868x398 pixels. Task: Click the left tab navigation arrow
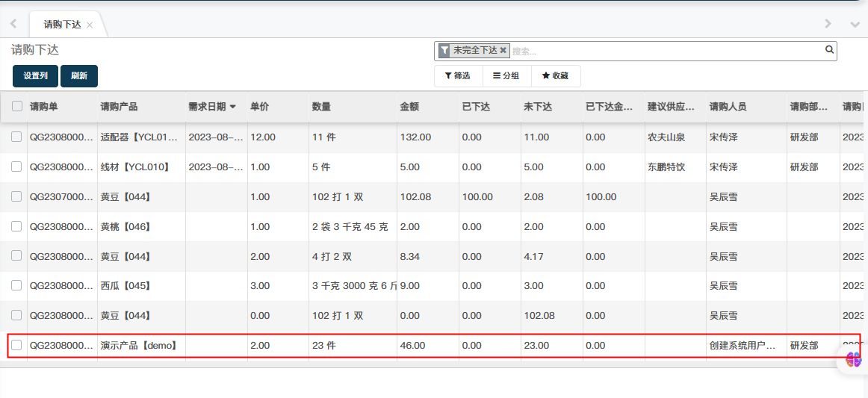[x=13, y=24]
